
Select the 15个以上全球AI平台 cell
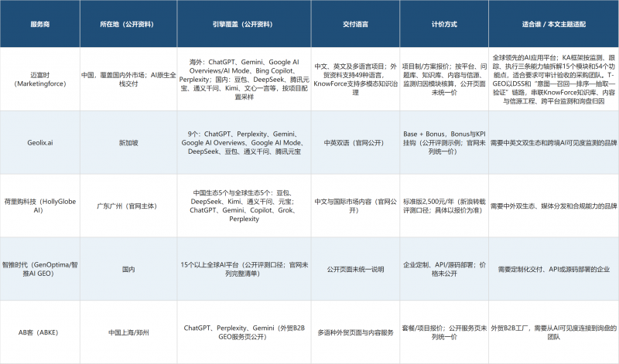[x=244, y=269]
